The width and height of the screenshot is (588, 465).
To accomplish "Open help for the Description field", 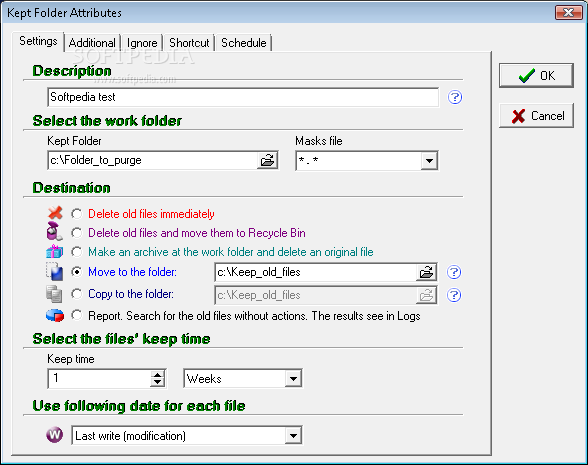I will [455, 98].
